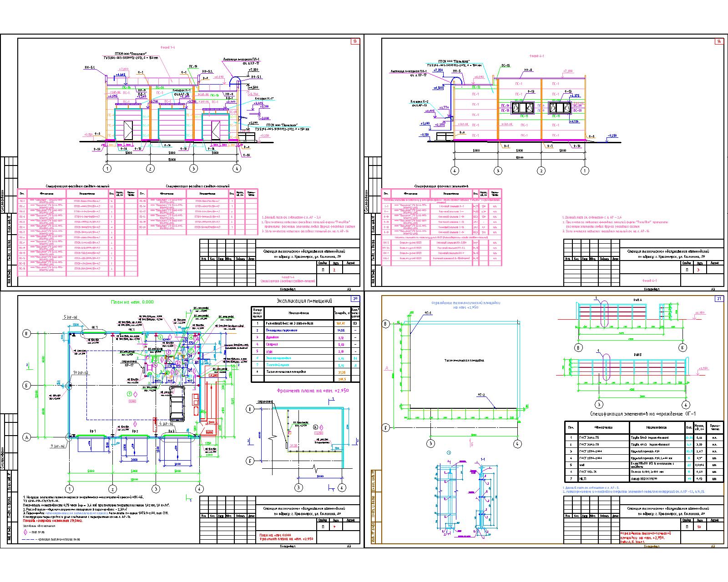Click "Технологическая площадка" text inside the platform outline
Screen dimensions: 728x582
pos(464,360)
